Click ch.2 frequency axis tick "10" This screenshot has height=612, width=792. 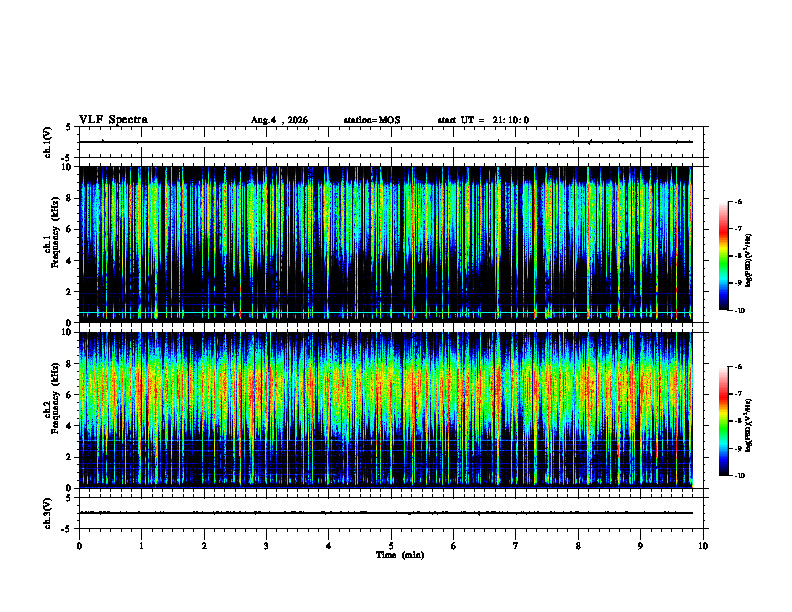coord(67,332)
